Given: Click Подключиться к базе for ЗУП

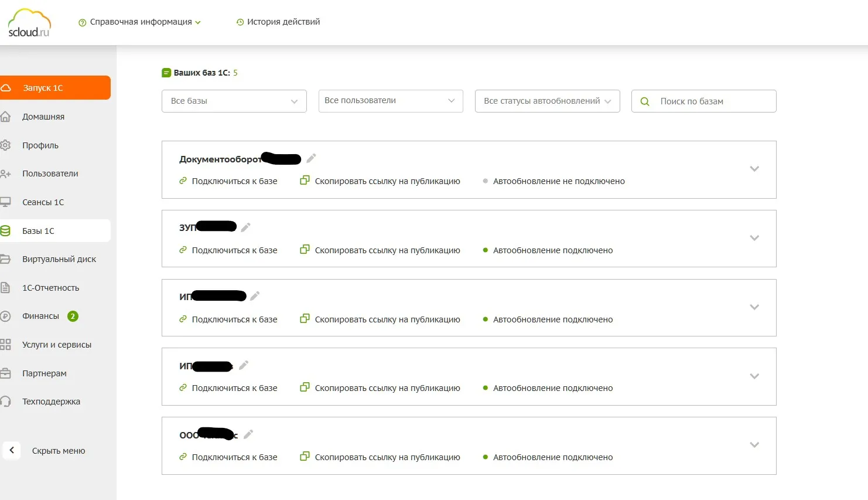Looking at the screenshot, I should coord(234,250).
